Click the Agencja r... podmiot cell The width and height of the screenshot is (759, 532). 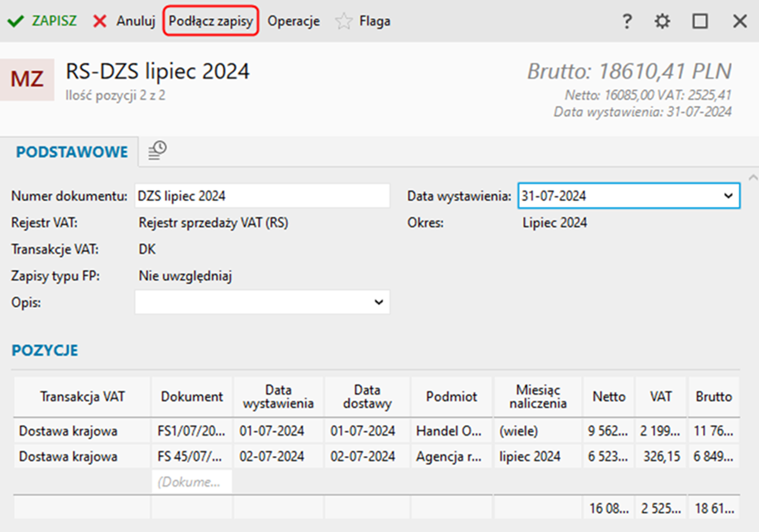(452, 456)
